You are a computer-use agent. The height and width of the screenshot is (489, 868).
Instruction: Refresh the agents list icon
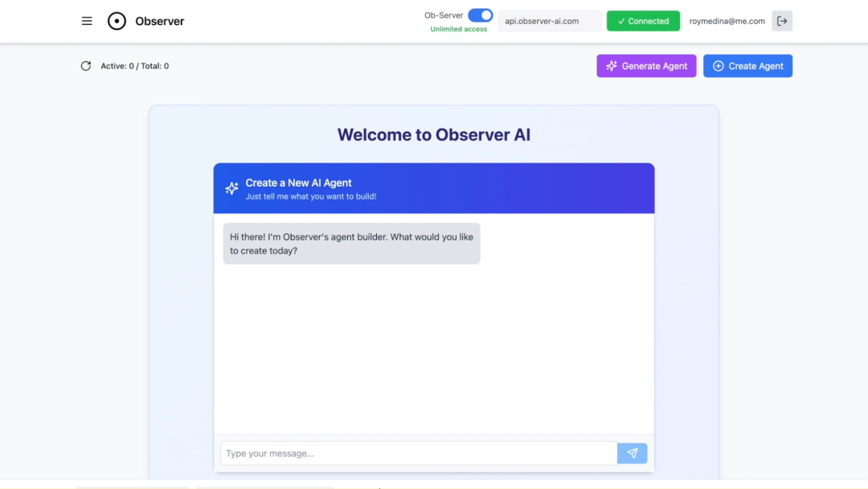coord(86,66)
